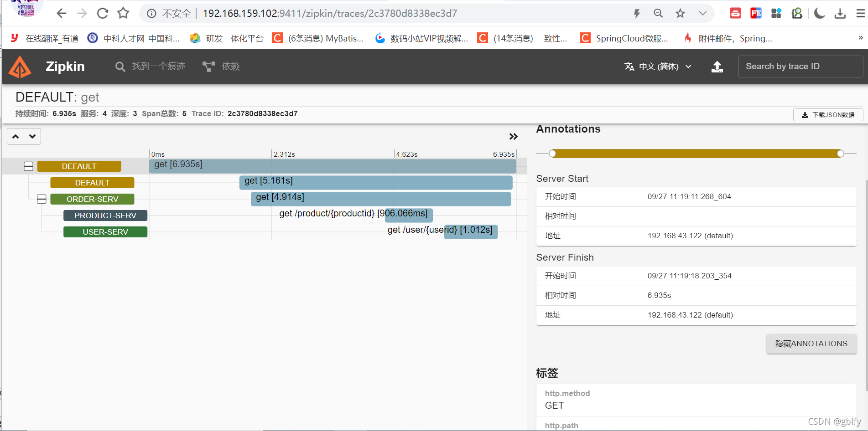Select the get [4.914s] span bar

coord(381,199)
